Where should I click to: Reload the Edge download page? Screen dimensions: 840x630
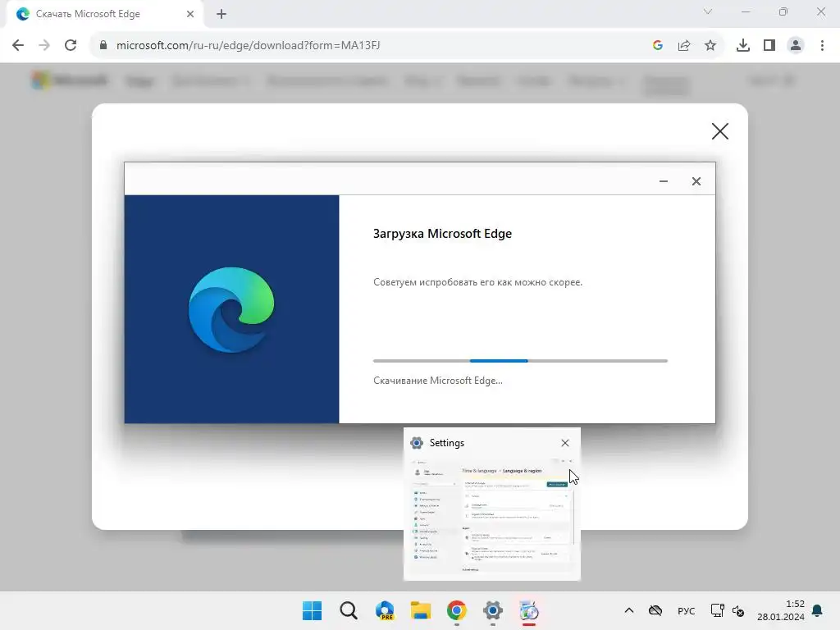(x=71, y=45)
